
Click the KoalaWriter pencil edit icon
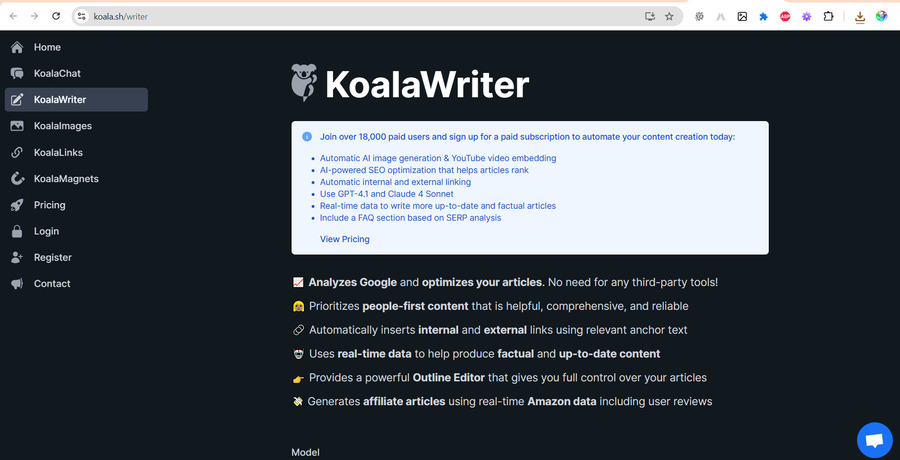[17, 99]
